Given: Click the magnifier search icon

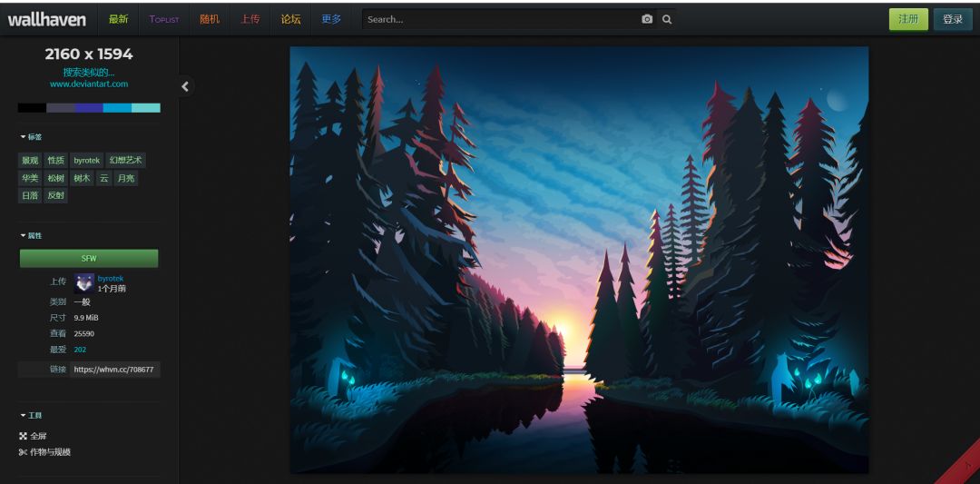Looking at the screenshot, I should click(x=667, y=19).
